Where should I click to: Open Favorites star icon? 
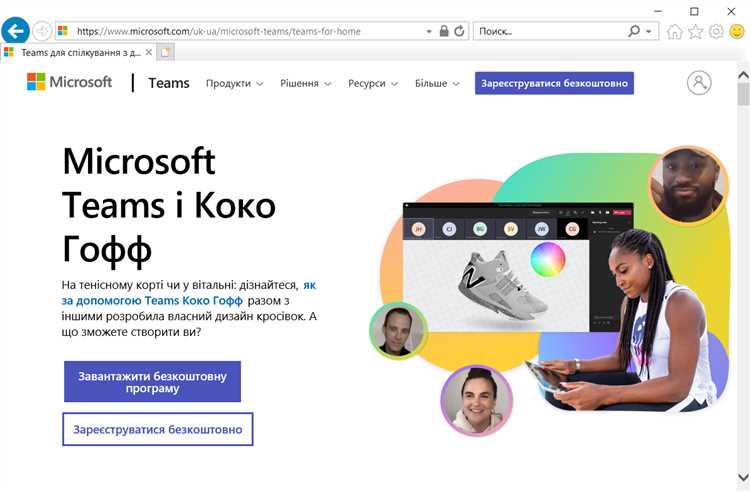pyautogui.click(x=695, y=32)
